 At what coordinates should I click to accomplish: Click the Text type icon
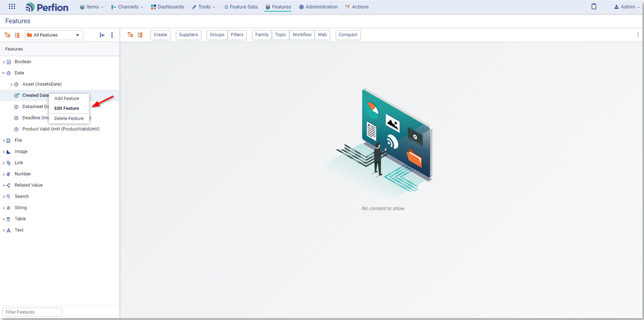[x=9, y=230]
